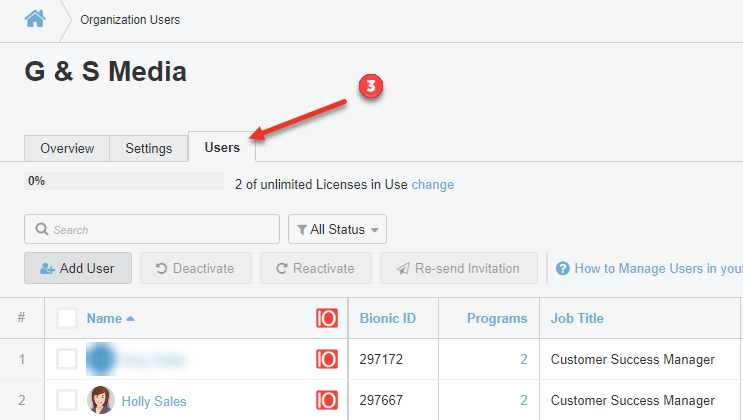Select the Users tab
Image resolution: width=743 pixels, height=420 pixels.
click(x=222, y=147)
